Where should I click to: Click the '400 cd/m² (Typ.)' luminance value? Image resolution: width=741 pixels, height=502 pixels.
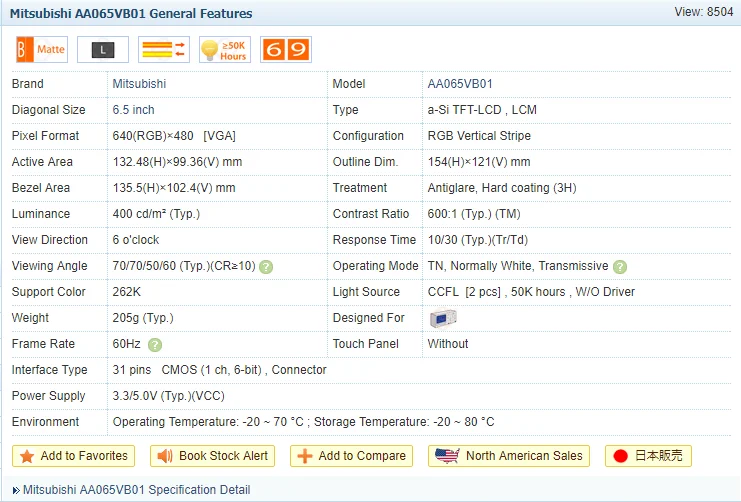click(x=156, y=214)
